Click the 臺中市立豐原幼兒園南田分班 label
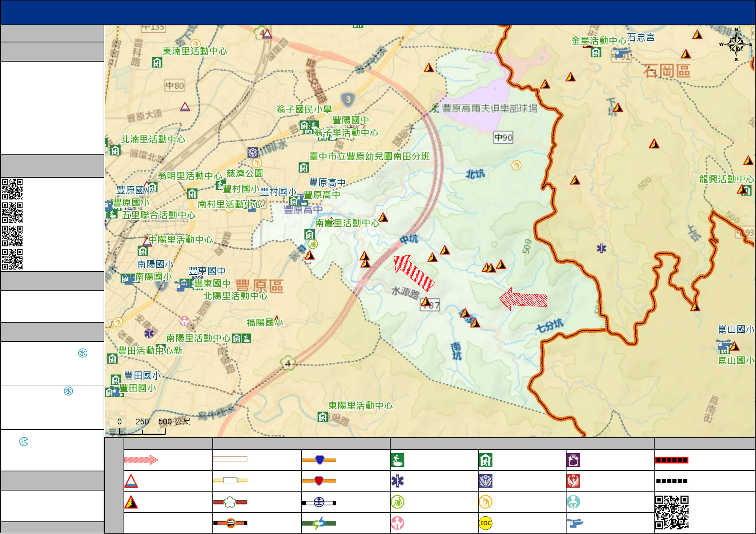The height and width of the screenshot is (534, 756). (369, 156)
